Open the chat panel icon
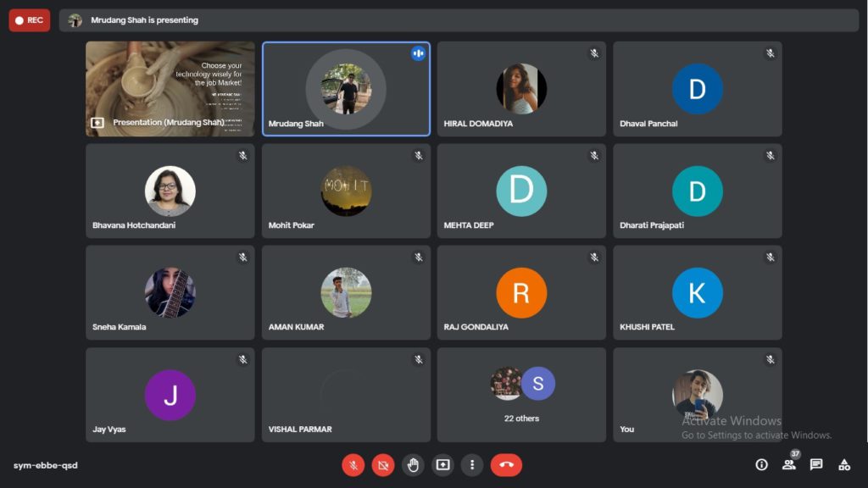Screen dimensions: 868x488 tap(816, 464)
